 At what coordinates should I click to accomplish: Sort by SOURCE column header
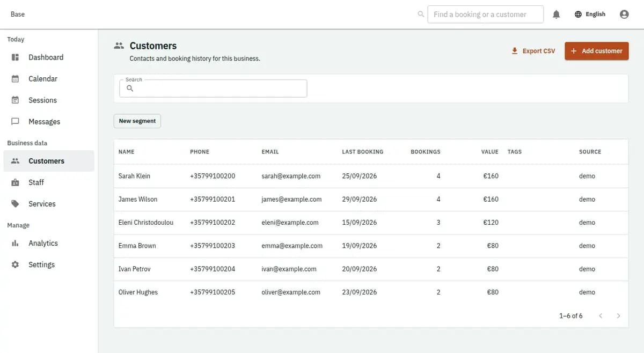(590, 152)
